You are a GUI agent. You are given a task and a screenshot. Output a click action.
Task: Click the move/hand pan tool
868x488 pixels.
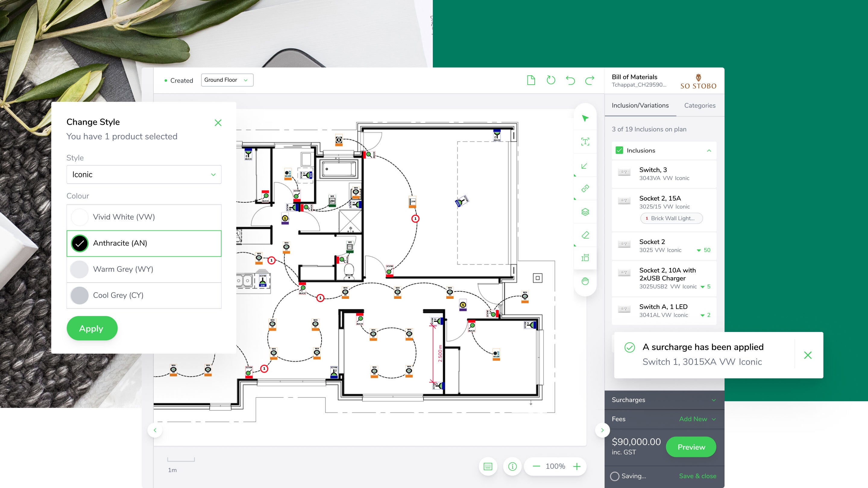(586, 281)
